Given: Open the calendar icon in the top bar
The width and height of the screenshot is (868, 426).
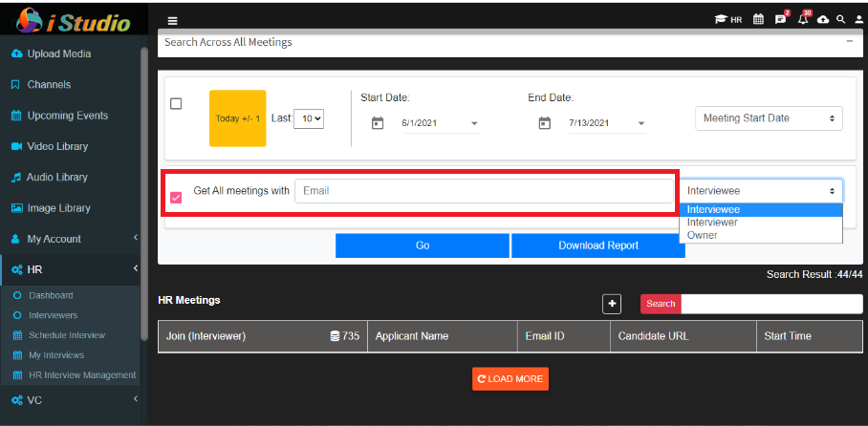Looking at the screenshot, I should pos(758,19).
